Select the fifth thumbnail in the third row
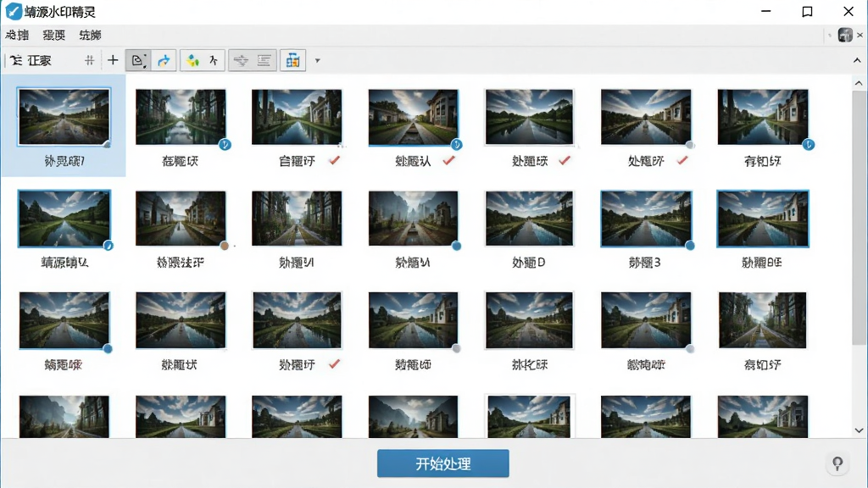Screen dimensions: 868x488 click(529, 320)
